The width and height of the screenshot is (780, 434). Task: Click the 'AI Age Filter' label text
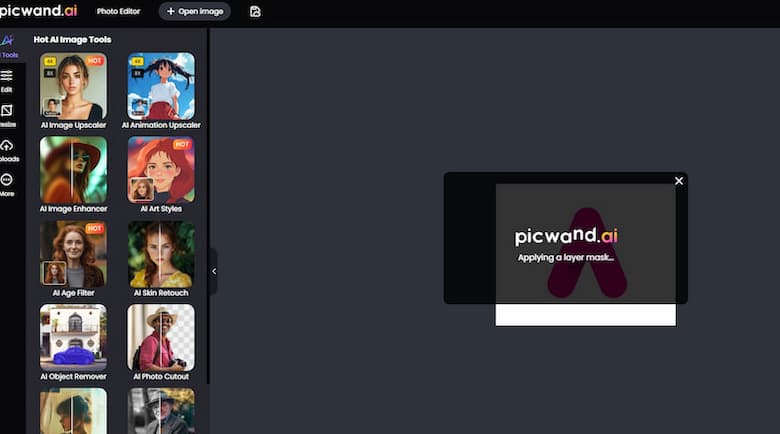(x=74, y=293)
